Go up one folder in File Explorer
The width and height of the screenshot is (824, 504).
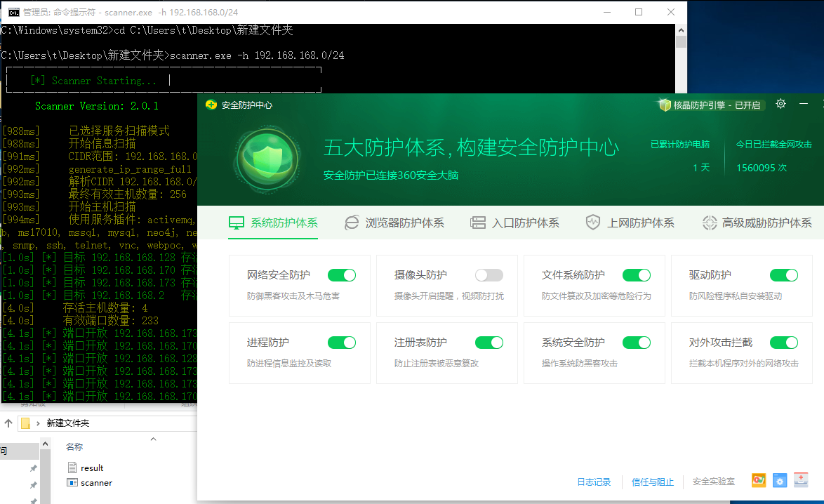(x=8, y=423)
